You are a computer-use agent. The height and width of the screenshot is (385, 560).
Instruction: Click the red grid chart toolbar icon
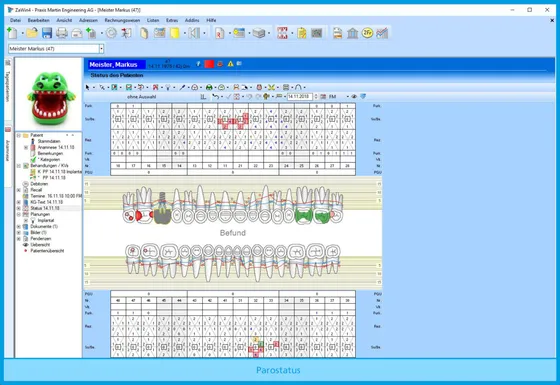[x=282, y=33]
